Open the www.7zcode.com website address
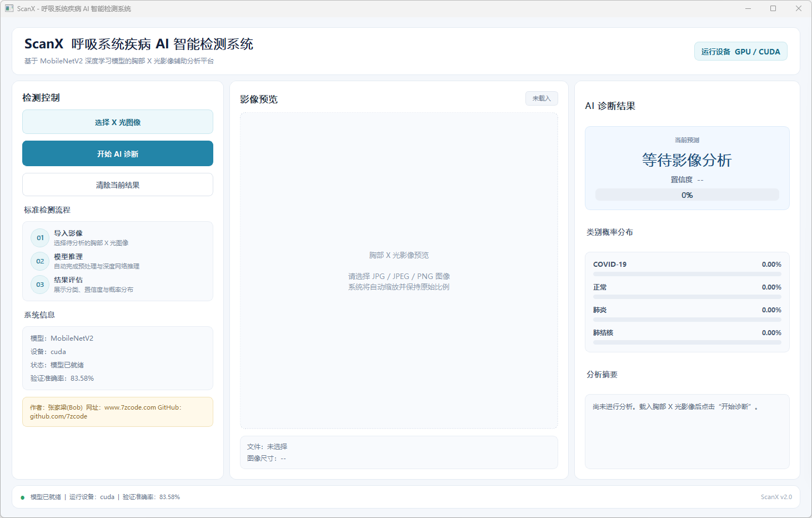The image size is (812, 518). [x=131, y=407]
